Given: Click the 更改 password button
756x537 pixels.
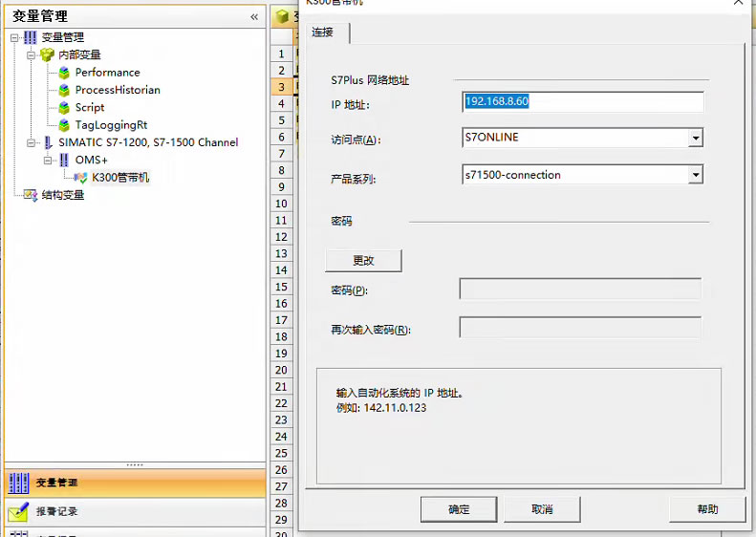Looking at the screenshot, I should [x=363, y=261].
